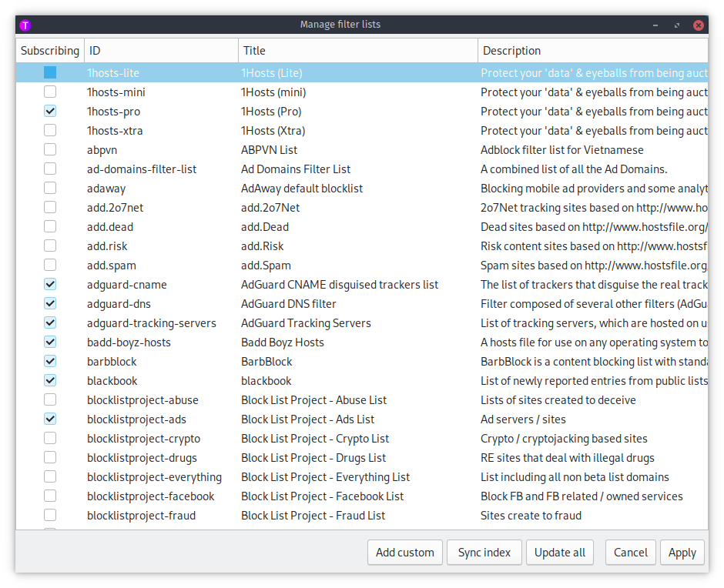Viewport: 724px width, 588px height.
Task: Uncheck the blocklistproject-ads checkbox
Action: click(x=50, y=419)
